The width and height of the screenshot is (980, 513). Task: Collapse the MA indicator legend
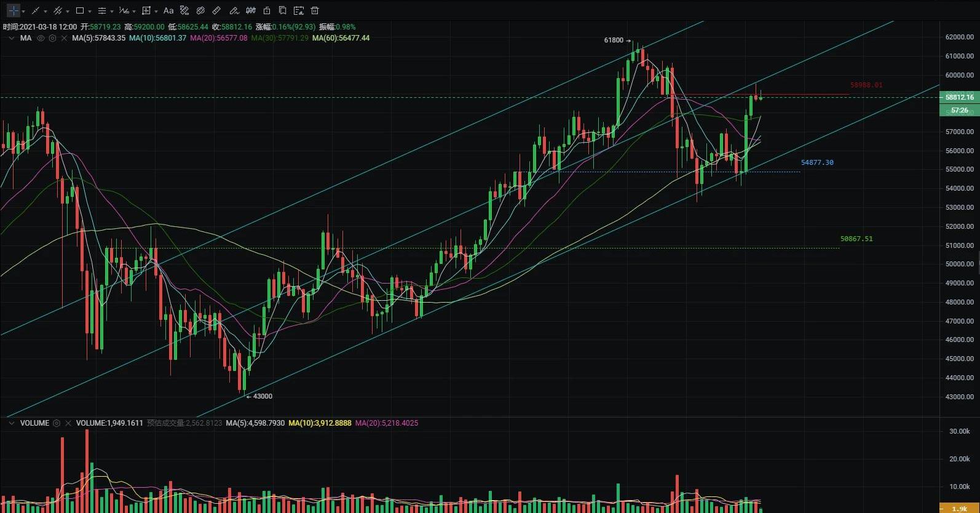[11, 38]
